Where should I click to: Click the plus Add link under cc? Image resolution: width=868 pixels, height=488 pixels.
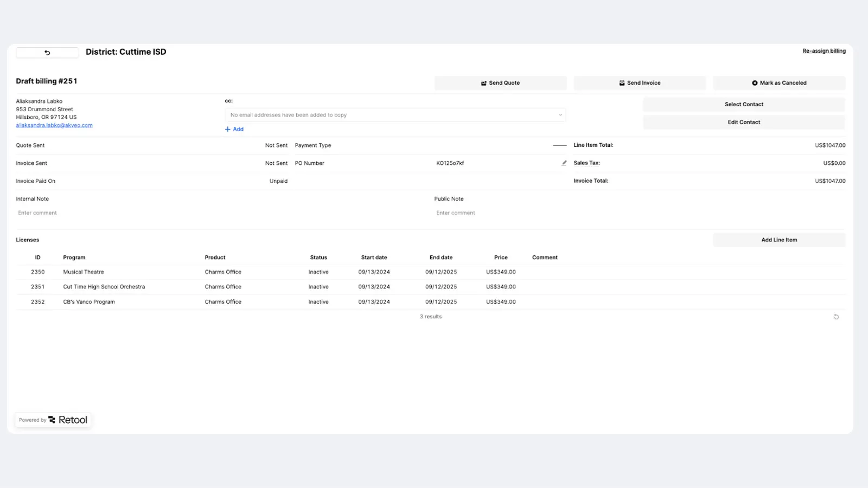click(234, 129)
